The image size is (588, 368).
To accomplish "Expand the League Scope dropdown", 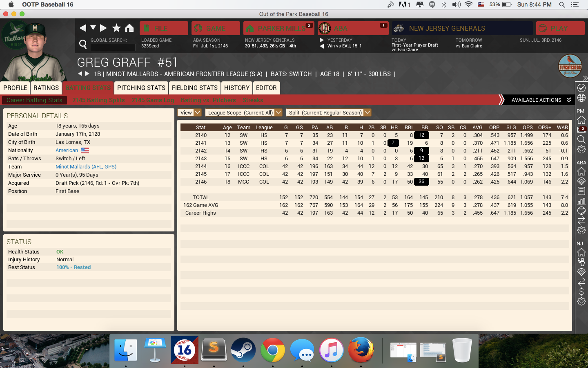I will (243, 112).
